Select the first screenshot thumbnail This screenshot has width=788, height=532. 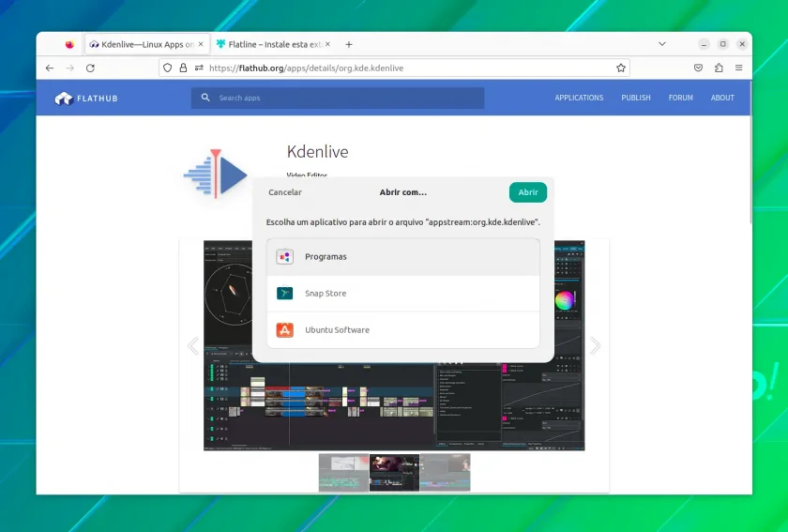tap(343, 472)
